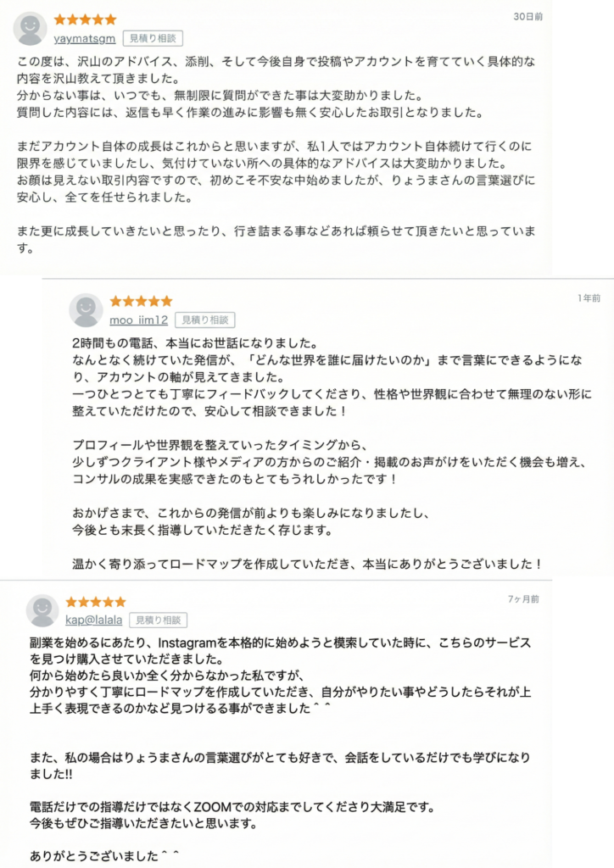This screenshot has height=868, width=614.
Task: Click the line starting 2時間もの電話
Action: [194, 344]
